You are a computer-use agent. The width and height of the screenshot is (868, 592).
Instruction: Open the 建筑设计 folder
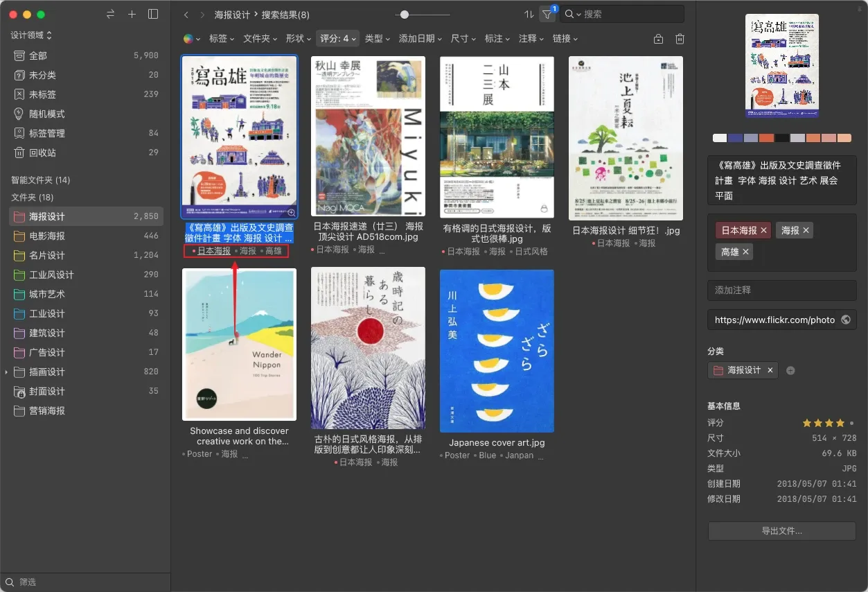click(86, 333)
